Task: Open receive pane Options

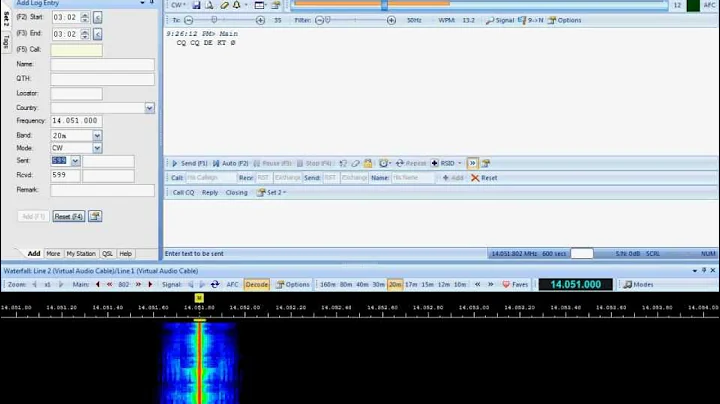Action: 564,20
